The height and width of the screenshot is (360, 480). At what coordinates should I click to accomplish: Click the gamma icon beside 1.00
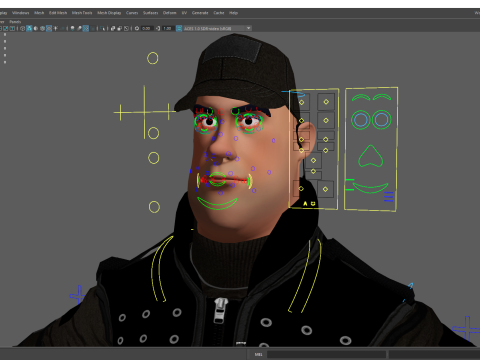pyautogui.click(x=158, y=28)
